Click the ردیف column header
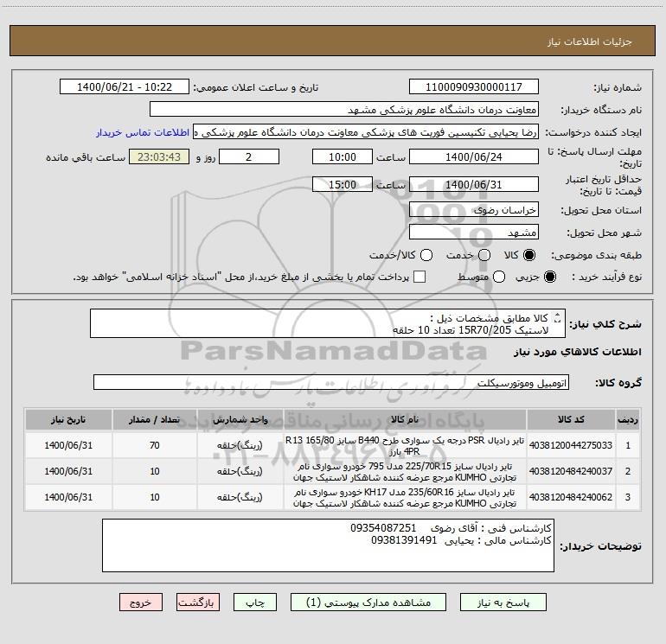666x644 pixels. [x=628, y=420]
